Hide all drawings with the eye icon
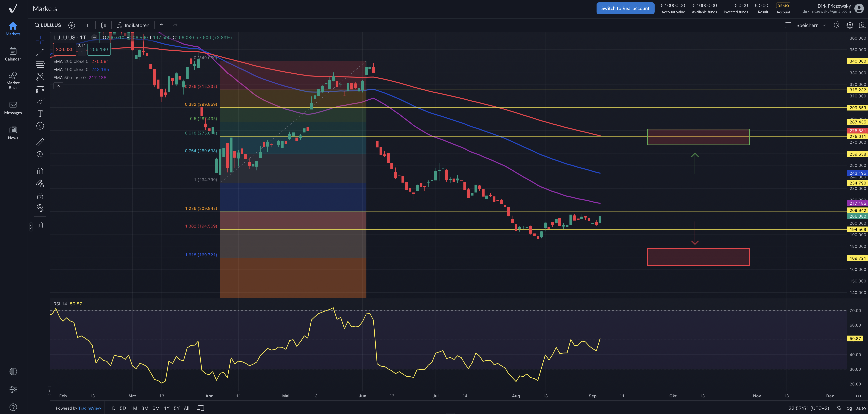Screen dimensions: 868x414 point(40,208)
